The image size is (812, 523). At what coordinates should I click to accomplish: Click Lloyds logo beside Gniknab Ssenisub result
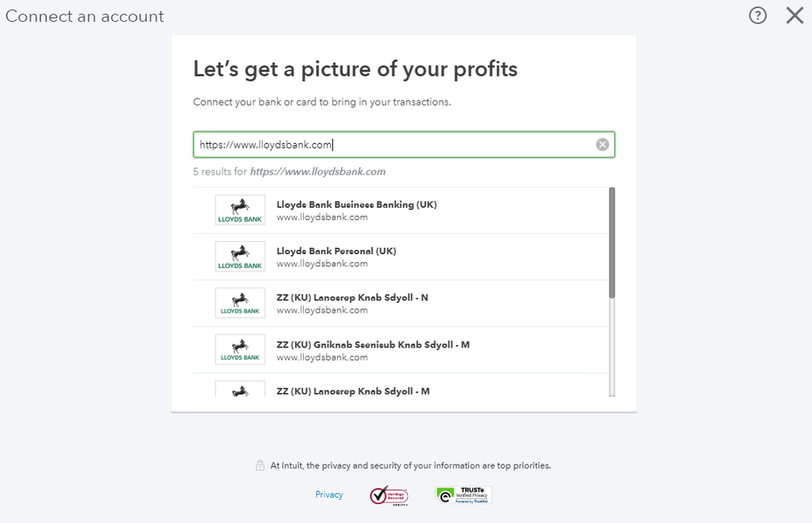(x=240, y=349)
